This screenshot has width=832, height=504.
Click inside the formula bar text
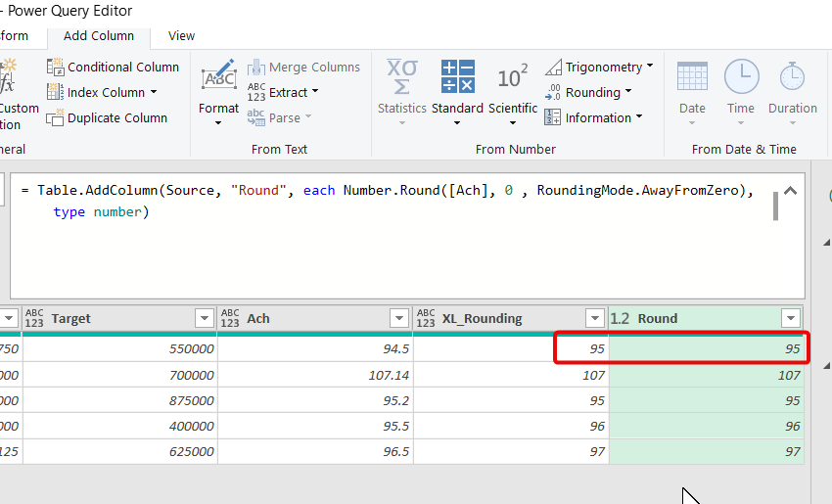pyautogui.click(x=392, y=201)
